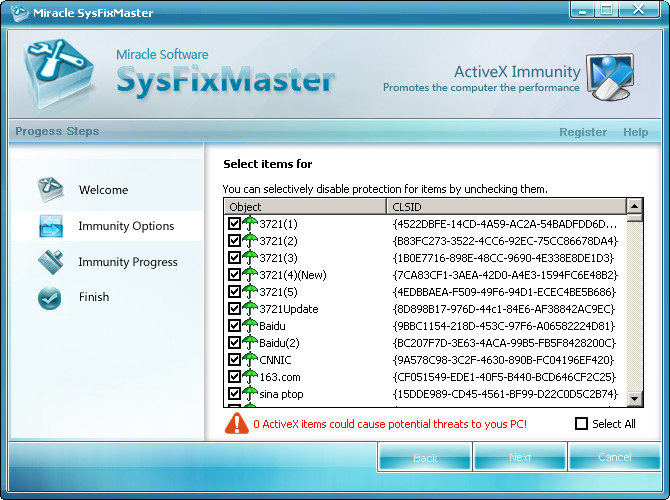Click the umbrella icon beside 163.com
The width and height of the screenshot is (670, 500).
[x=250, y=377]
